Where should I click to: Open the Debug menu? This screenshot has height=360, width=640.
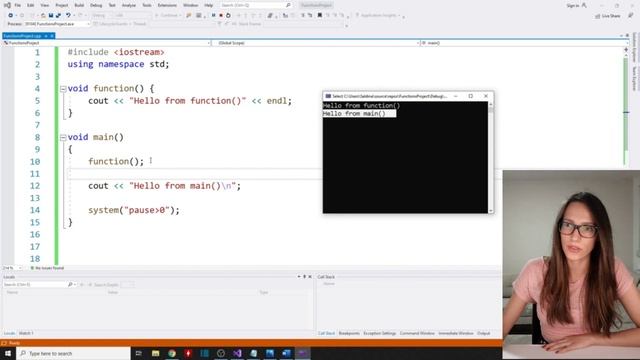96,5
